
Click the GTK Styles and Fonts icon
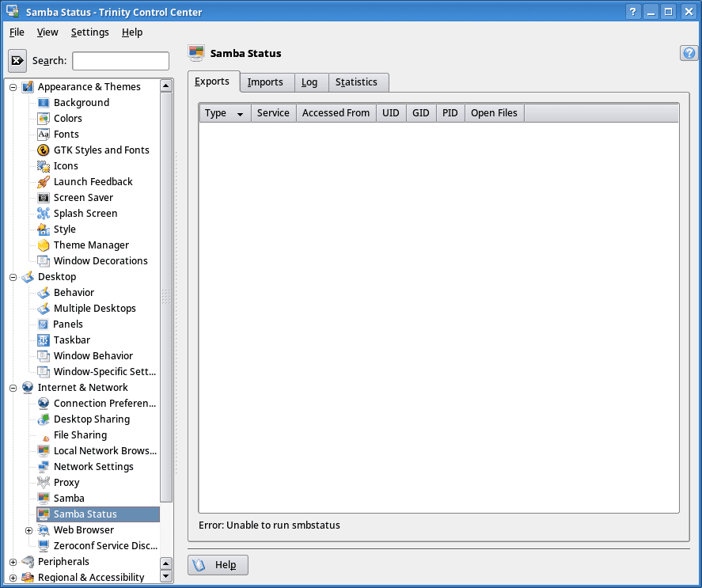[x=44, y=150]
